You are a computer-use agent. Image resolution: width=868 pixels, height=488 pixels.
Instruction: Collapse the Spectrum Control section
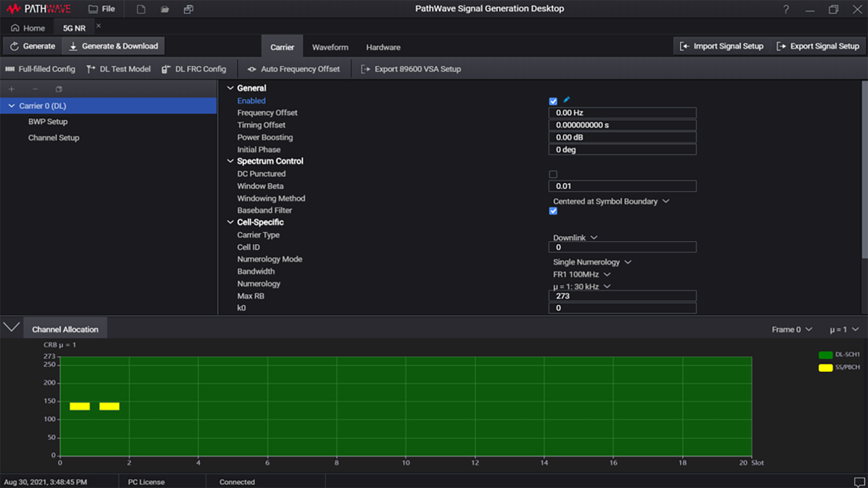[231, 161]
